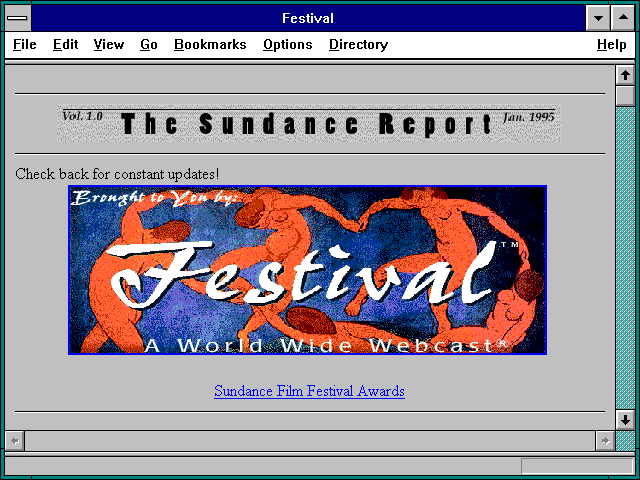Open the Help menu
The width and height of the screenshot is (640, 480).
tap(611, 44)
